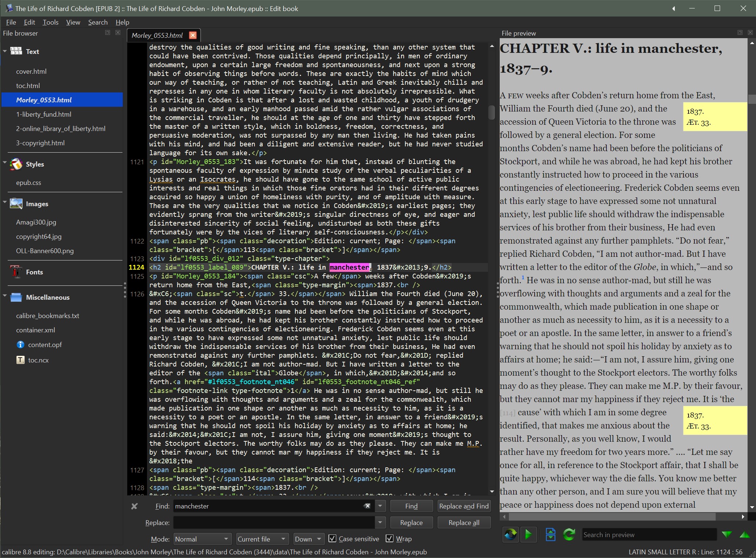Open the Search menu
Screen dimensions: 756x558
point(98,22)
